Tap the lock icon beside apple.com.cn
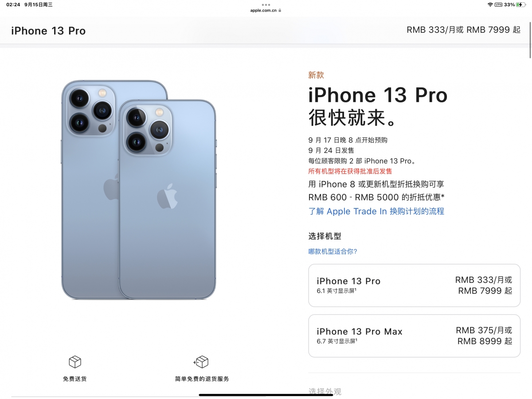532x399 pixels. click(x=280, y=10)
